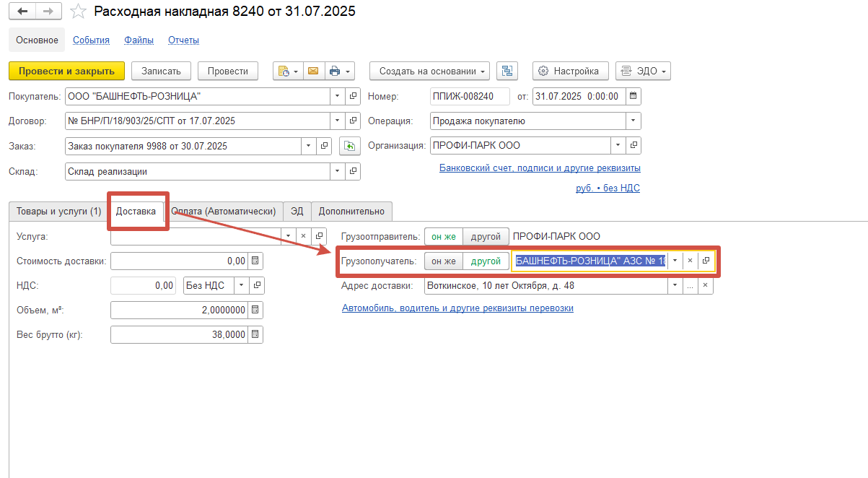Switch to the ЭД tab

pyautogui.click(x=297, y=212)
